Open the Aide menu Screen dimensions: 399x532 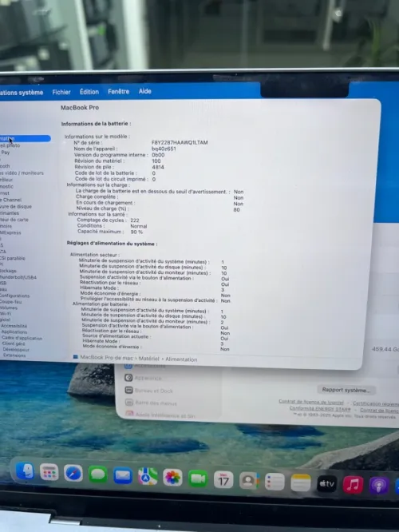tap(144, 91)
